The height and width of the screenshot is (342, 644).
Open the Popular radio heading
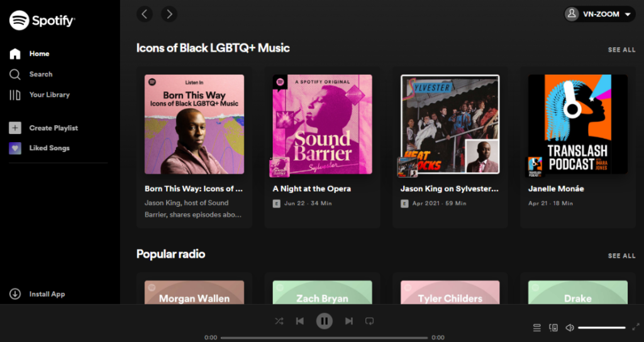(x=170, y=254)
